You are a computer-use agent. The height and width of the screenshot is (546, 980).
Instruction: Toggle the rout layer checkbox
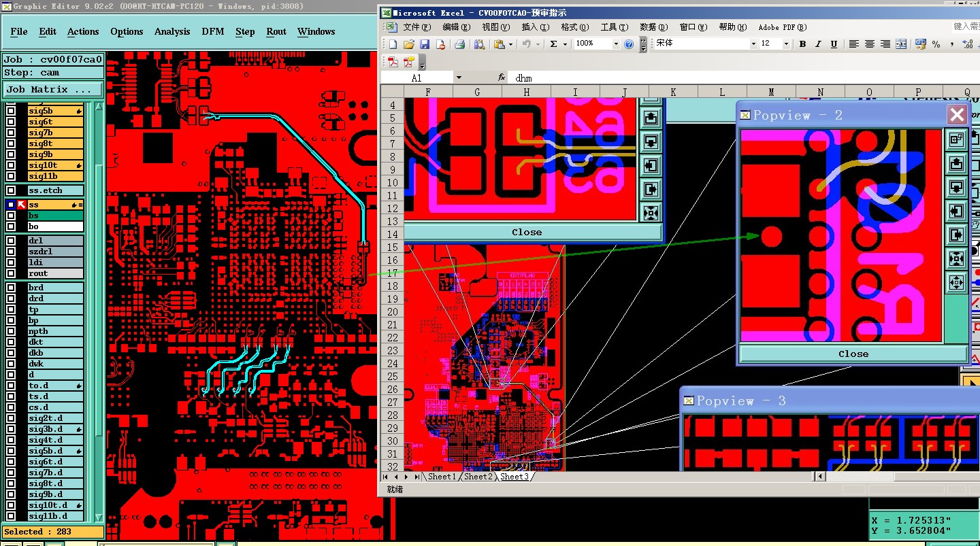(11, 273)
